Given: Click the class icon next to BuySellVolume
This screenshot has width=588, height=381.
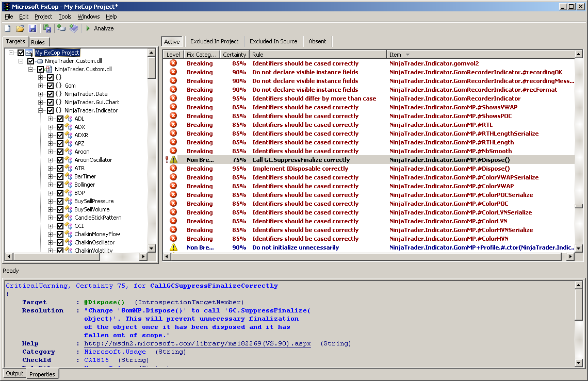Looking at the screenshot, I should [x=69, y=209].
